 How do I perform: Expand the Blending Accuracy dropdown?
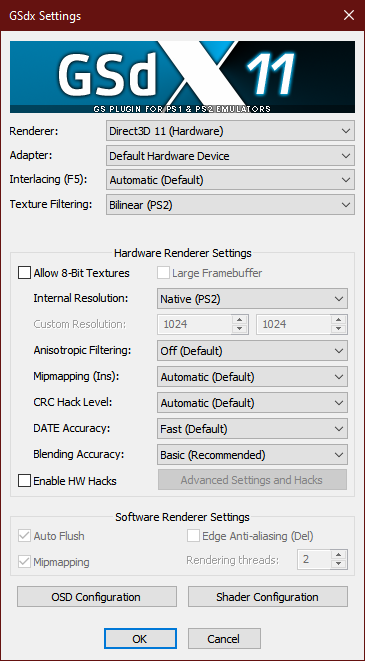[252, 455]
